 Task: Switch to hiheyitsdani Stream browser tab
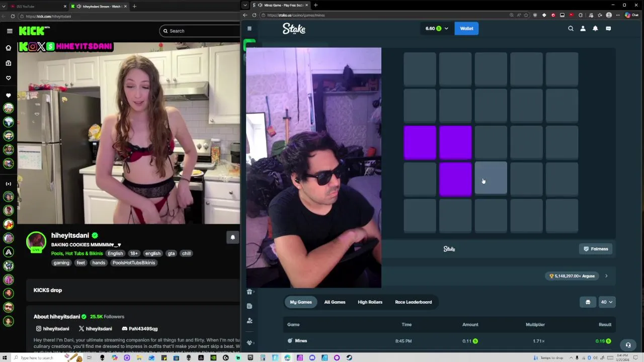coord(99,6)
